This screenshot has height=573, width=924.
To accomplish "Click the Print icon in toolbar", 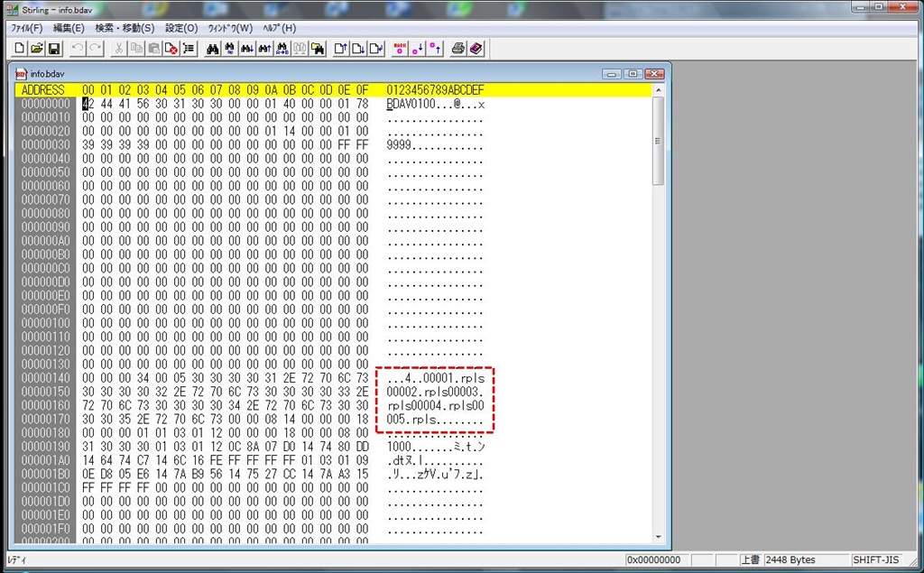I will pyautogui.click(x=458, y=49).
